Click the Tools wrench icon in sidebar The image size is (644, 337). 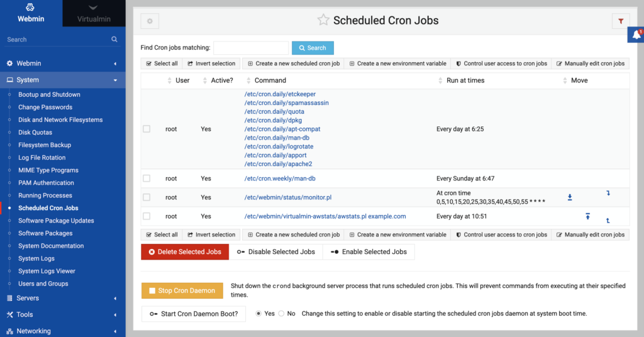tap(9, 314)
